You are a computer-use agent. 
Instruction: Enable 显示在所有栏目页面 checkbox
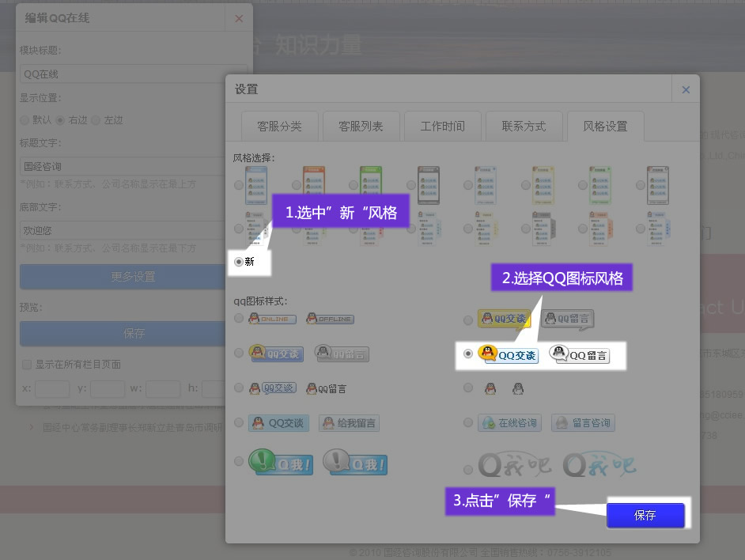click(27, 365)
